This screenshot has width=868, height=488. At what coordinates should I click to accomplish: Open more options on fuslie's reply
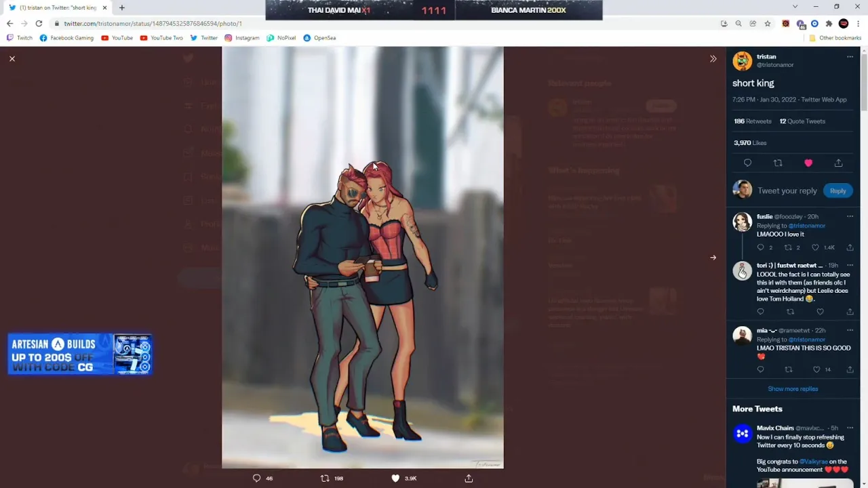[850, 217]
